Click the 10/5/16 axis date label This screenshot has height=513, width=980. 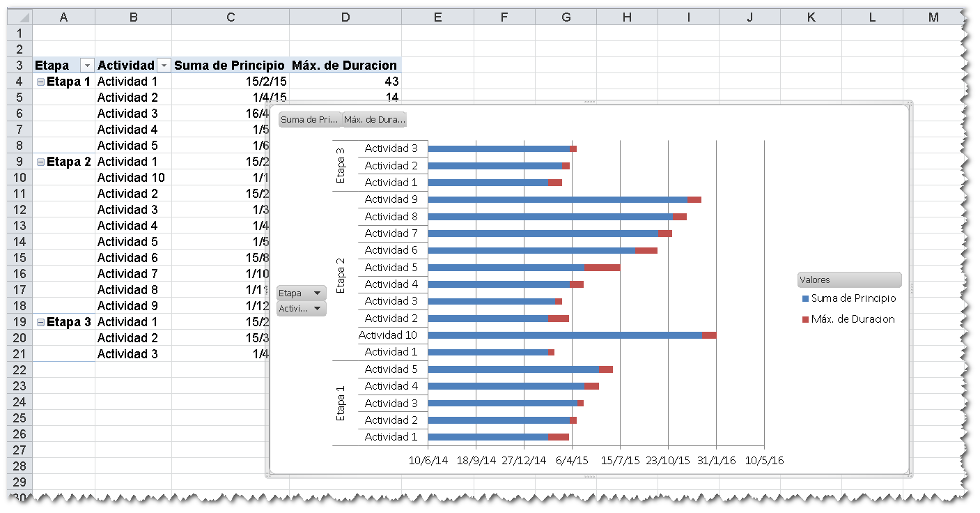tap(764, 461)
